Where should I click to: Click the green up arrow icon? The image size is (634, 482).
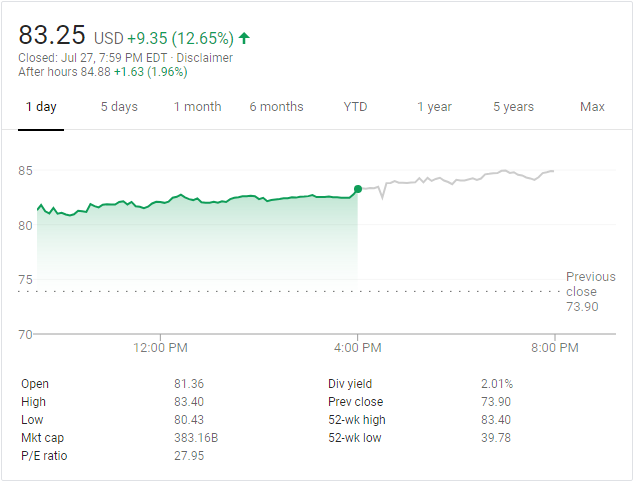coord(244,39)
